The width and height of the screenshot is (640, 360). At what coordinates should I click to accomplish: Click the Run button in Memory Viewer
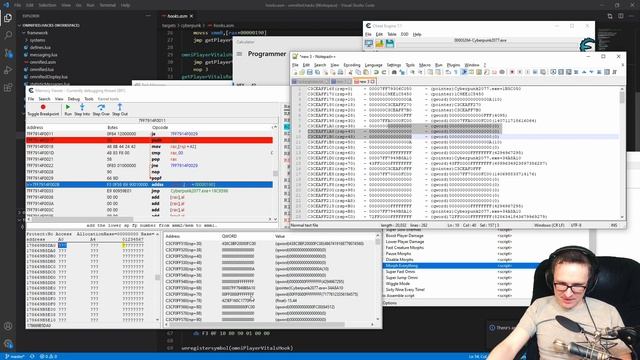pyautogui.click(x=68, y=110)
